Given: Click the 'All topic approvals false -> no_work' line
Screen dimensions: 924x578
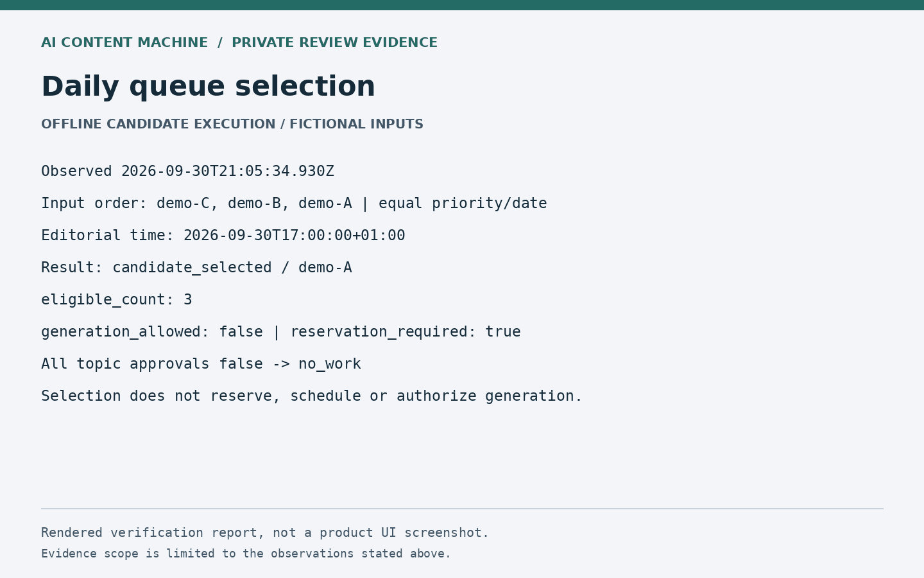Looking at the screenshot, I should (201, 364).
